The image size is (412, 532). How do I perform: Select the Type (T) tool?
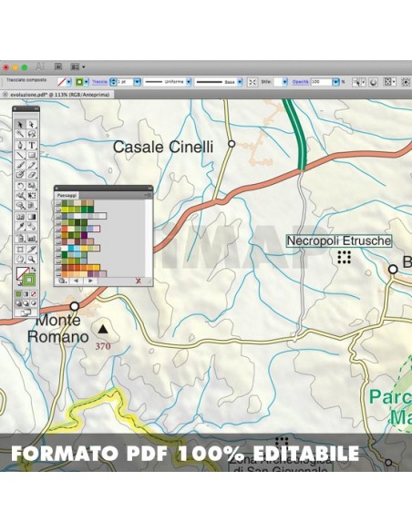pos(32,145)
